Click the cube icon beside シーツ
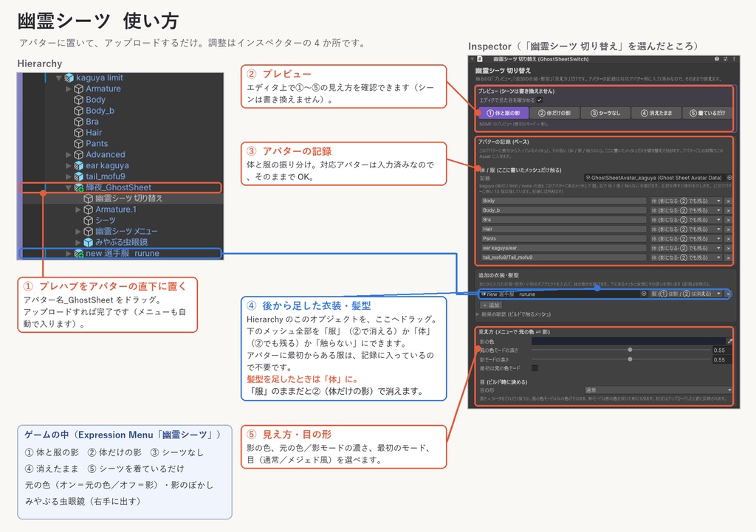This screenshot has height=532, width=756. coord(89,220)
